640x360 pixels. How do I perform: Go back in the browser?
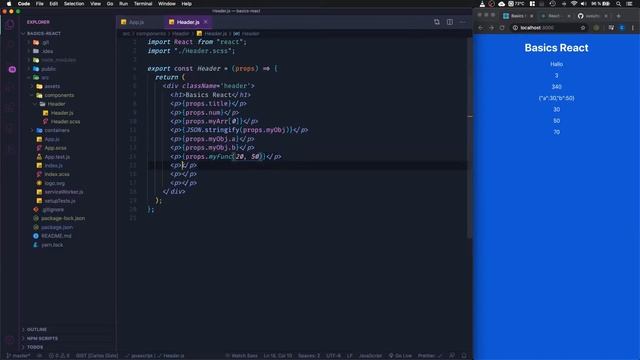480,28
